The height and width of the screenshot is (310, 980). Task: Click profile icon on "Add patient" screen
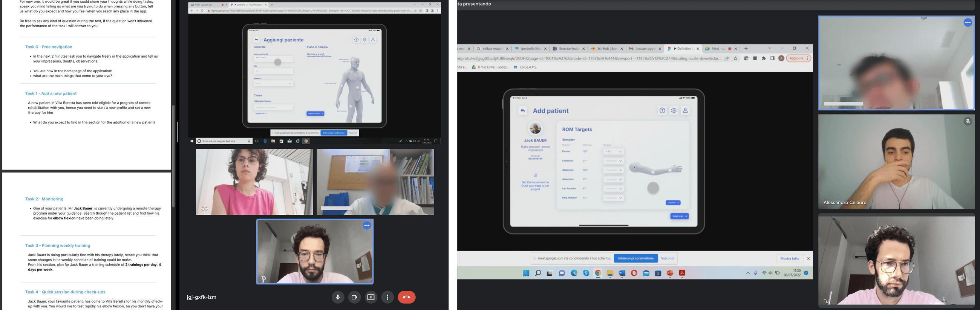(x=685, y=111)
